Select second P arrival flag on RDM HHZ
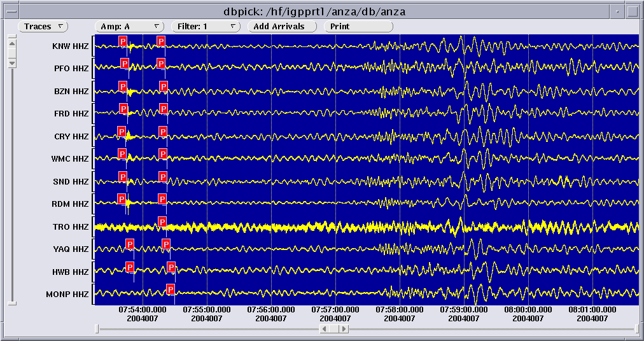 tap(162, 199)
